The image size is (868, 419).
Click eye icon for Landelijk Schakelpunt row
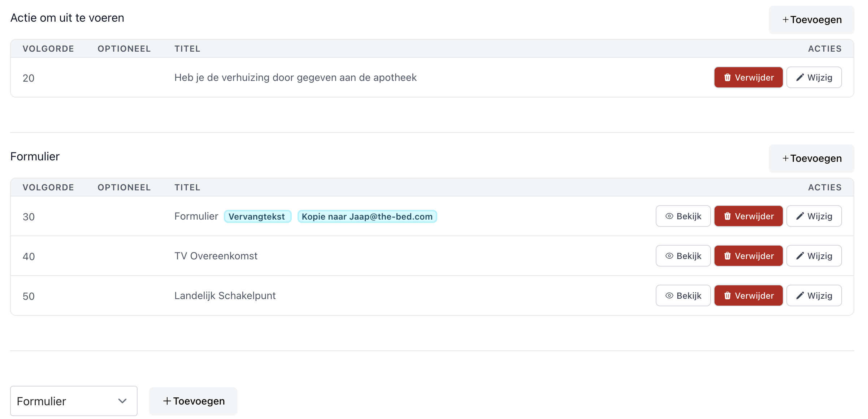[x=669, y=296]
